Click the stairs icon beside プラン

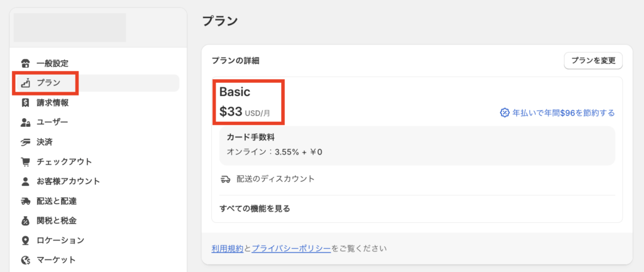[26, 83]
